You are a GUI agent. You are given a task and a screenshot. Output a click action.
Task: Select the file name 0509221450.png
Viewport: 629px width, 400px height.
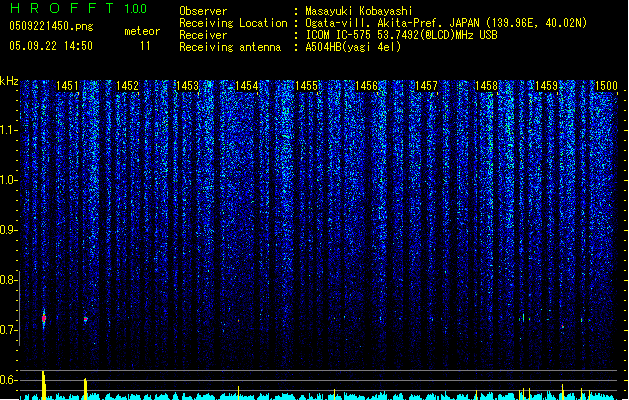51,26
